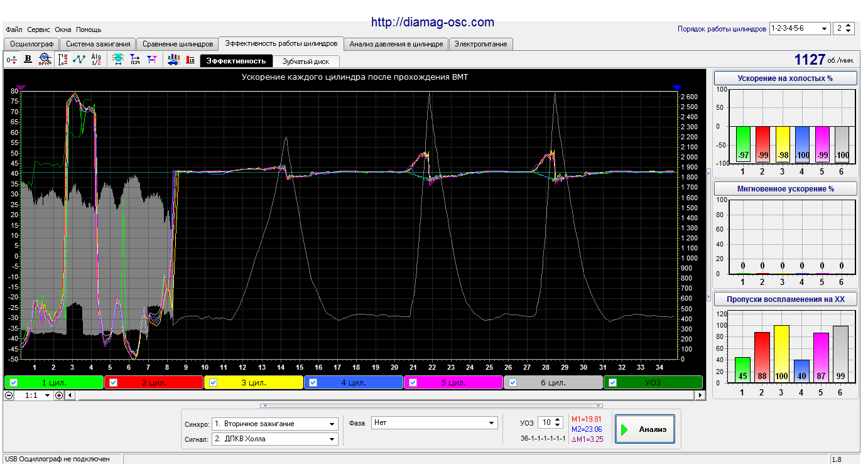Click the Пропуски воспламенения на ХХ header

click(x=786, y=299)
